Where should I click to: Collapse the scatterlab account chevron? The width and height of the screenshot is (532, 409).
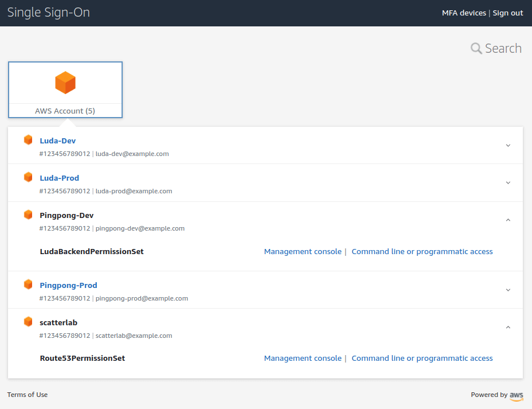click(x=508, y=328)
